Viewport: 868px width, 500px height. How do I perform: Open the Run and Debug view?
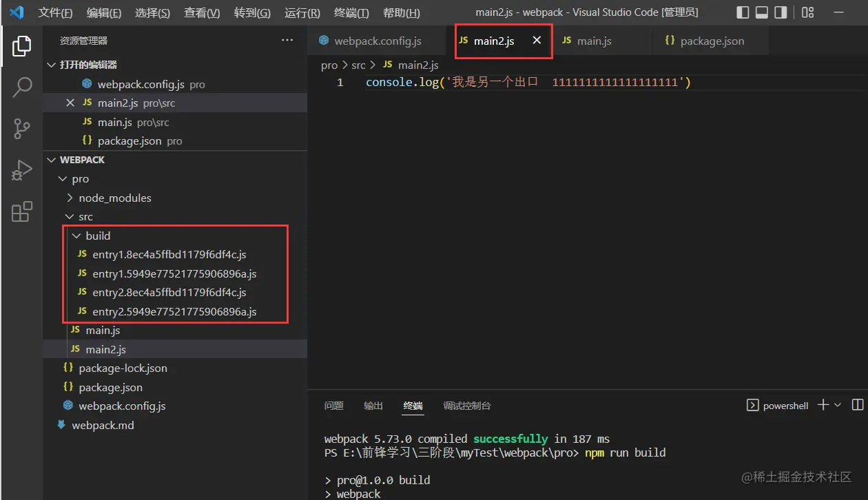click(x=21, y=169)
